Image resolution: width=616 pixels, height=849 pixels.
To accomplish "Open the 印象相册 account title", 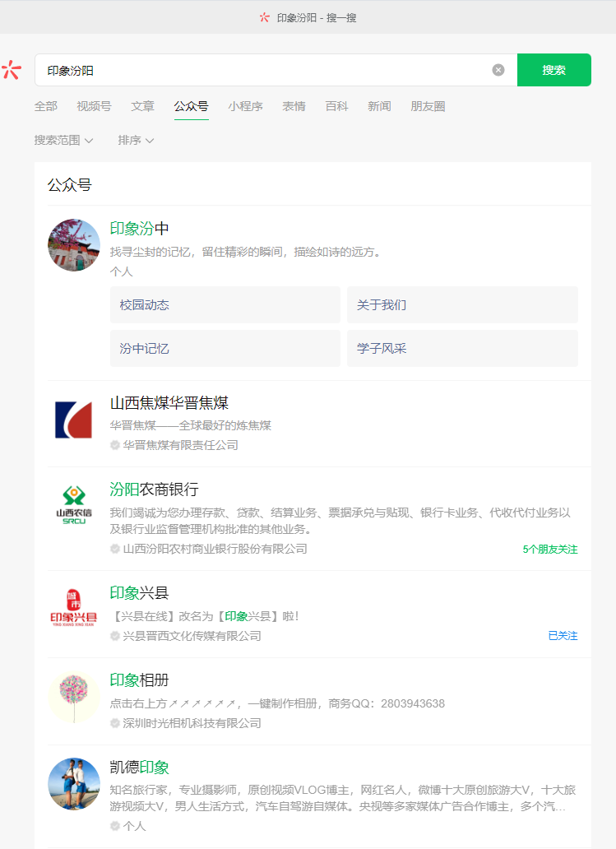I will pyautogui.click(x=139, y=680).
